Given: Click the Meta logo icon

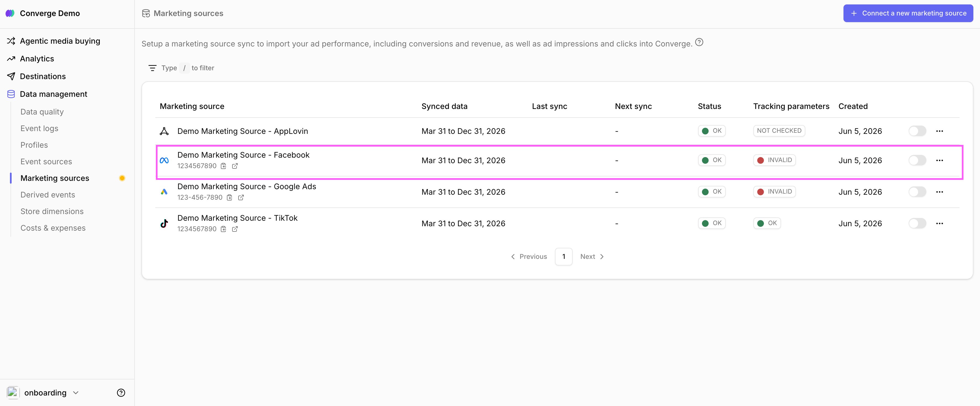Looking at the screenshot, I should tap(164, 160).
